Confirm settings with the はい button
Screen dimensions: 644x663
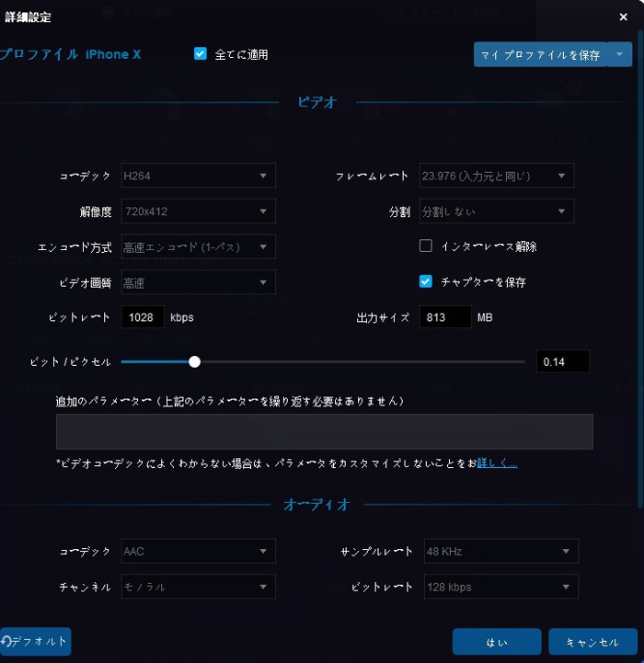coord(495,642)
